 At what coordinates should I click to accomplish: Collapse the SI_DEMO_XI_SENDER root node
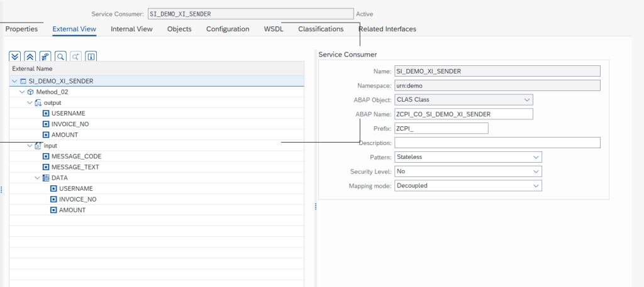(14, 81)
